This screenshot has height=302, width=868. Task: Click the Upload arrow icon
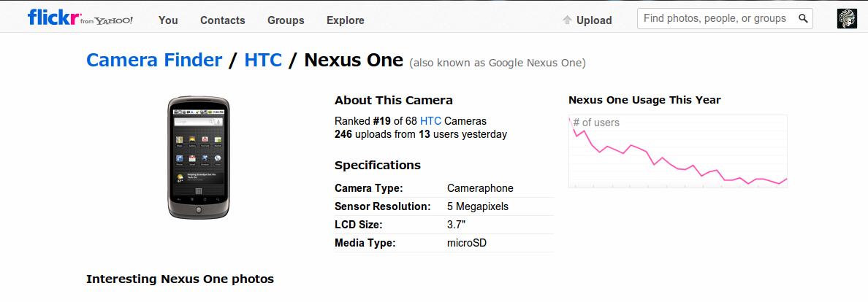click(567, 20)
